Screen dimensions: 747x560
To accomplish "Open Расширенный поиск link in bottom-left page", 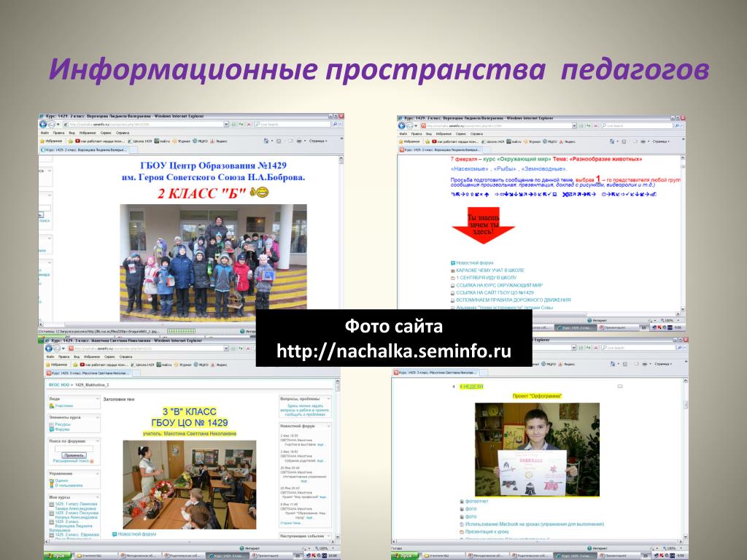I will click(x=71, y=461).
